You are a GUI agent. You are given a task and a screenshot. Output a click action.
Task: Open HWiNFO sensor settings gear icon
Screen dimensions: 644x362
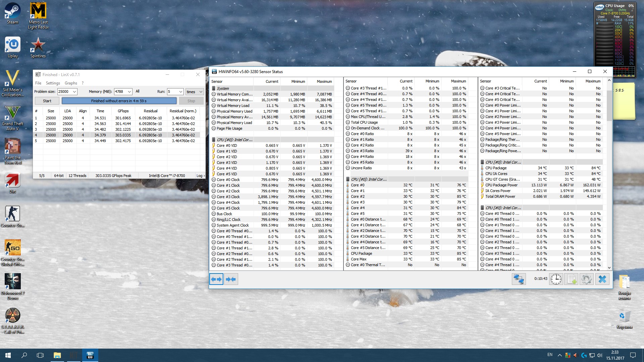click(587, 279)
